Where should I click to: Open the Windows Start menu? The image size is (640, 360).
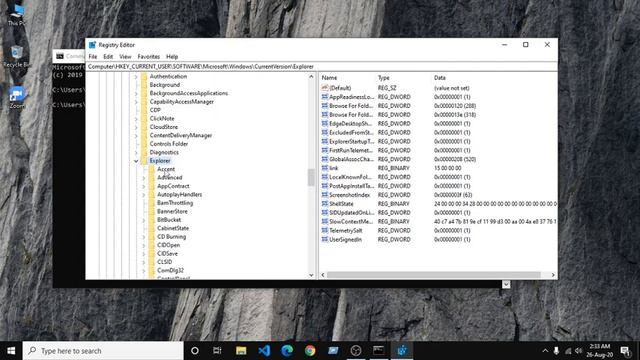coord(11,351)
